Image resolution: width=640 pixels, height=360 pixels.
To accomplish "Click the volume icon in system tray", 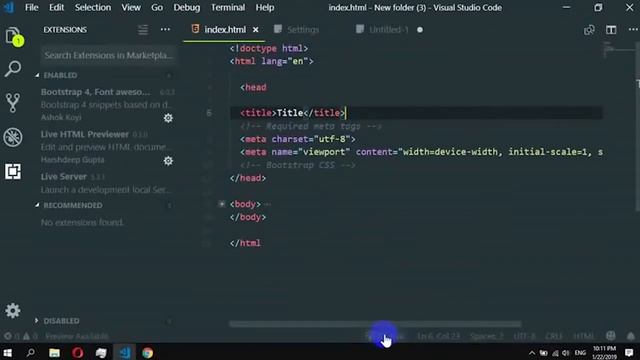I will (566, 353).
